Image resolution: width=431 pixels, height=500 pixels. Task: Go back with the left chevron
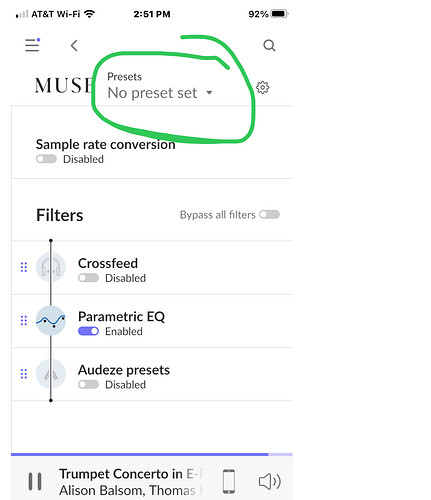[74, 46]
